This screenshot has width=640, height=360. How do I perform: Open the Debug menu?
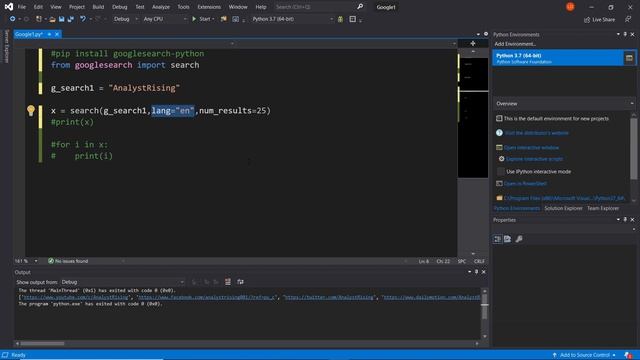(120, 7)
